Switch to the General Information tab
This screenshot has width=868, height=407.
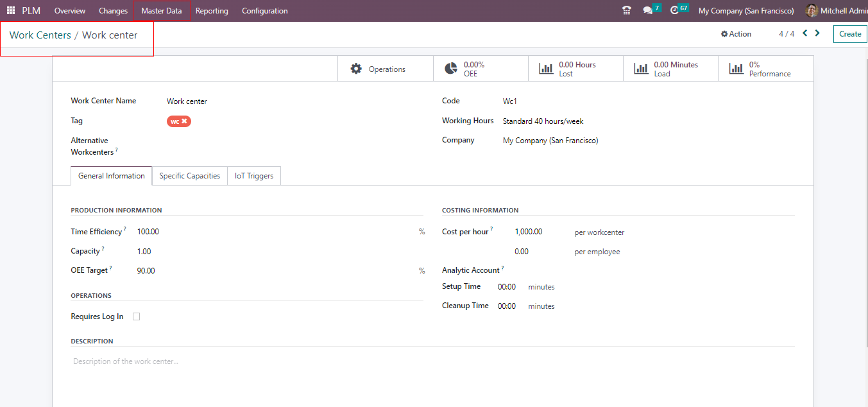point(112,176)
